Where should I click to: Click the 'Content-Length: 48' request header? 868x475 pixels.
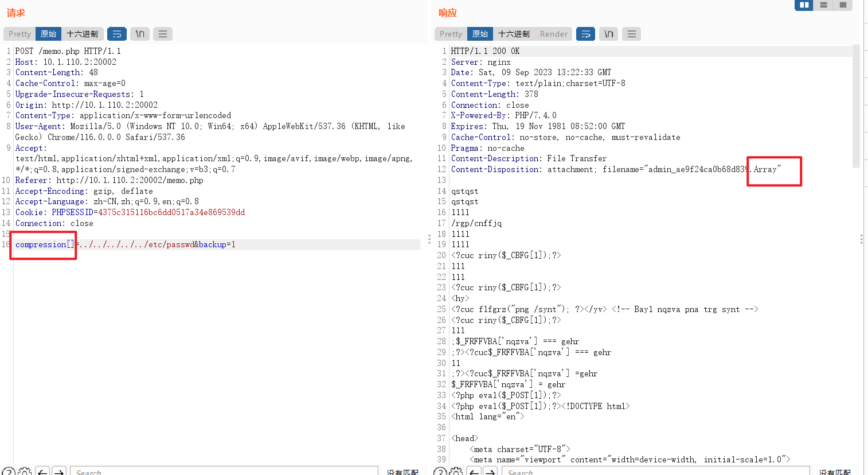[57, 72]
